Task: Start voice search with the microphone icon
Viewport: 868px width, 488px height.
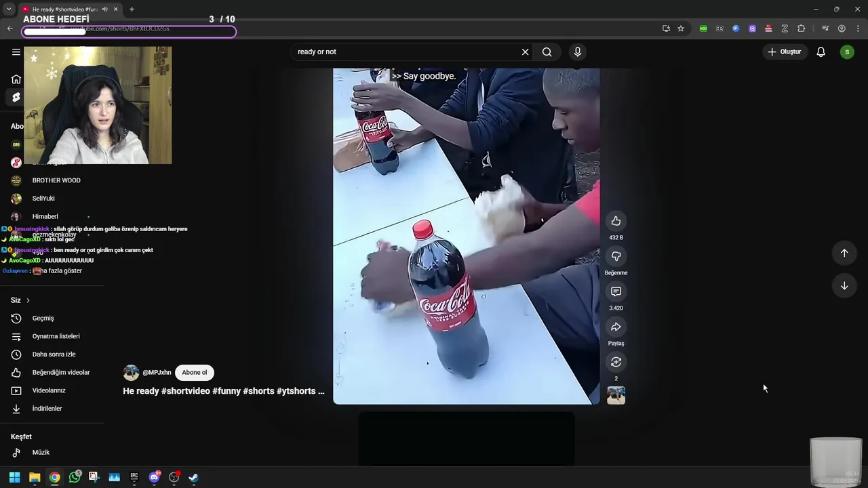Action: click(x=577, y=52)
